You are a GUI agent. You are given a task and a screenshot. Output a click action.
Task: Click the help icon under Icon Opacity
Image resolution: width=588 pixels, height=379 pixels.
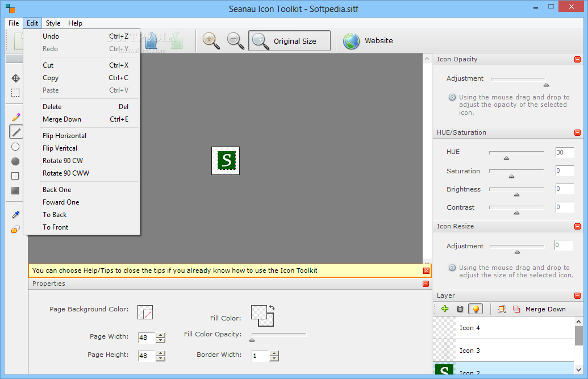pyautogui.click(x=452, y=97)
